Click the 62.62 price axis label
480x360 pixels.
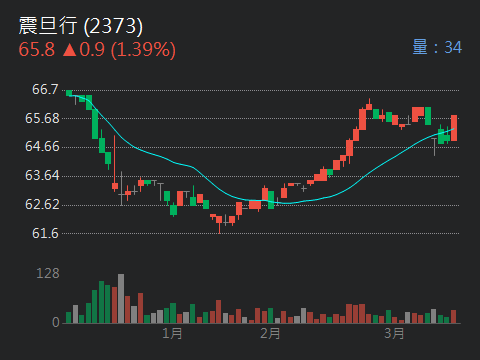(42, 204)
